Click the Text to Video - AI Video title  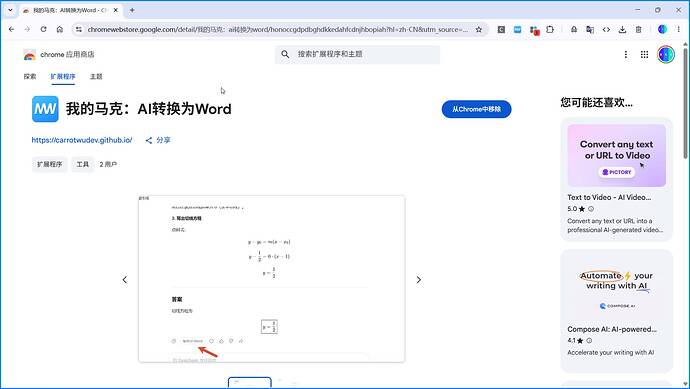pos(609,197)
